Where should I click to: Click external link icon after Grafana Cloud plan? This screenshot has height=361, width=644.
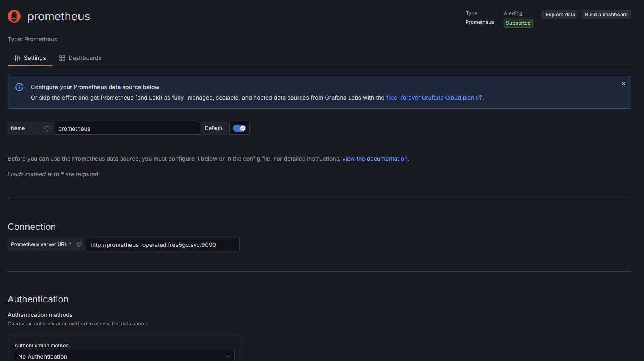[x=479, y=98]
